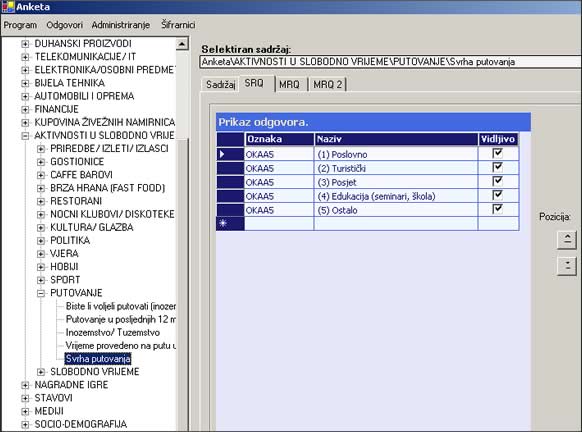Expand the FINANCIJE node
582x432 pixels.
pyautogui.click(x=25, y=109)
